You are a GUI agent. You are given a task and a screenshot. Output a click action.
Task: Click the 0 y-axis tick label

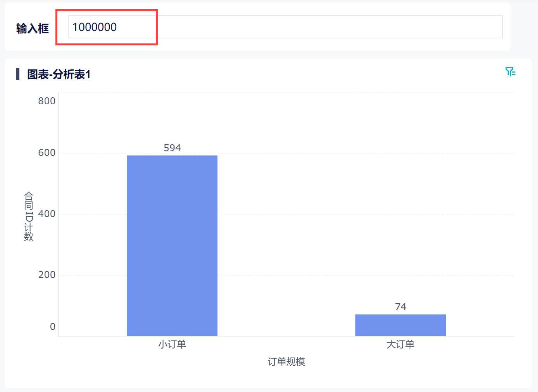tap(53, 327)
